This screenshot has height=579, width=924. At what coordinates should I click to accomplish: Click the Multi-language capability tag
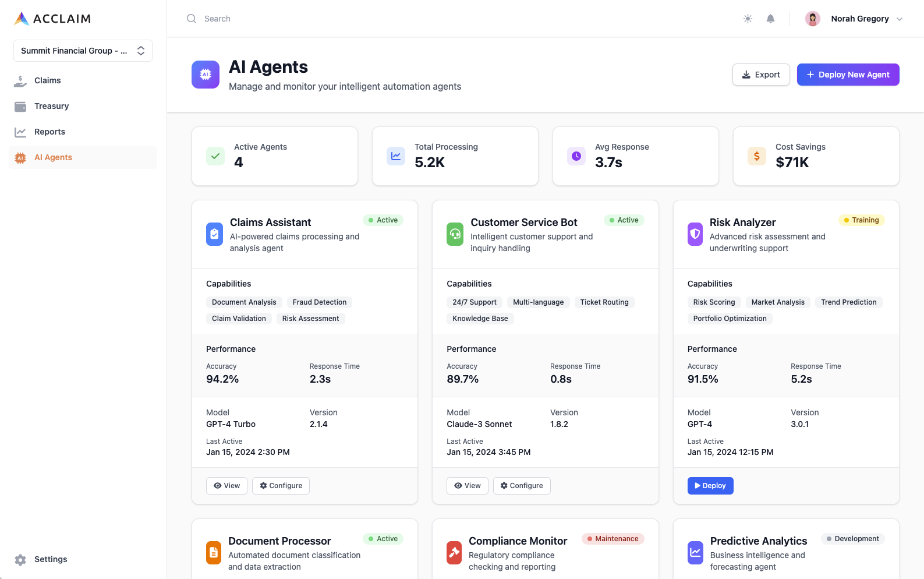tap(539, 302)
